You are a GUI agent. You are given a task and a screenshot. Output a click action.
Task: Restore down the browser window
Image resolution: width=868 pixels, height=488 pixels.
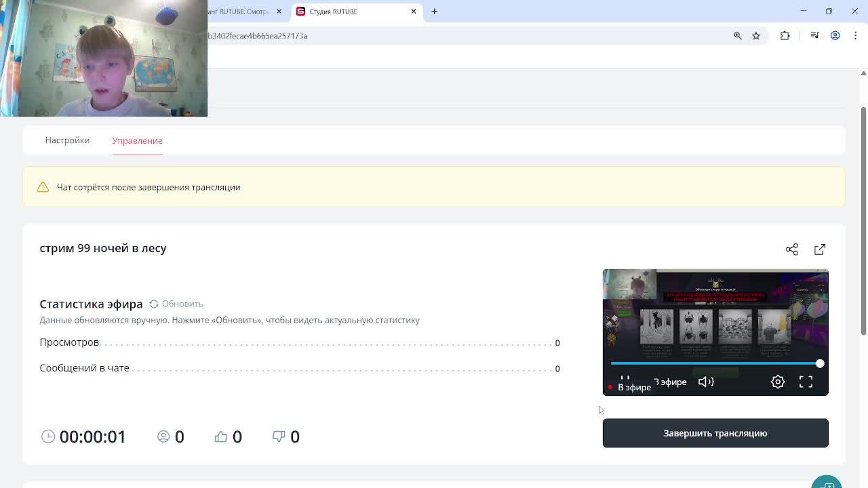coord(829,11)
